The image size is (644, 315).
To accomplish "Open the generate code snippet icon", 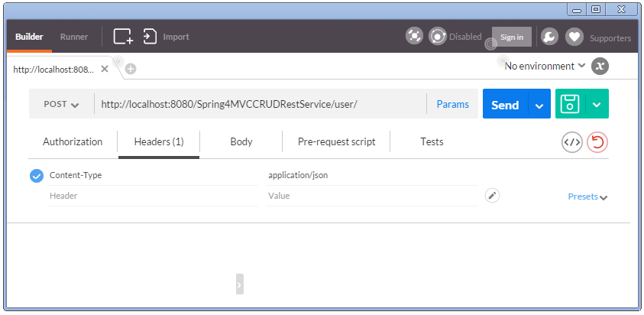I will click(571, 142).
